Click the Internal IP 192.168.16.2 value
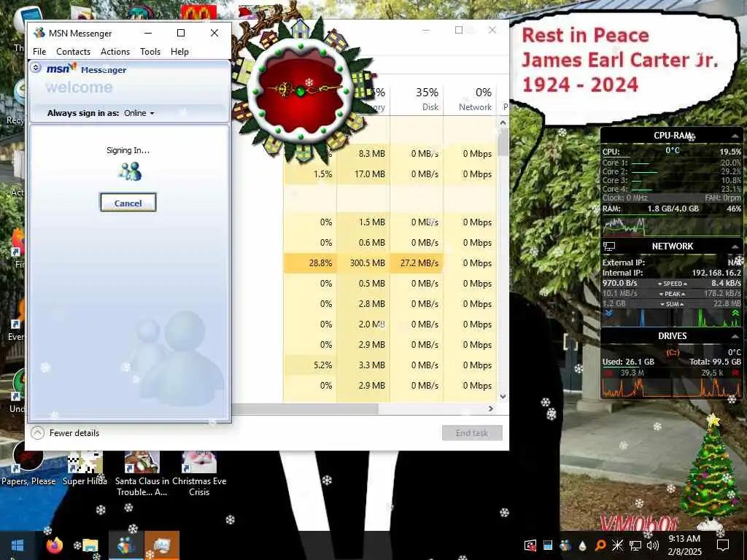The width and height of the screenshot is (747, 560). (716, 273)
